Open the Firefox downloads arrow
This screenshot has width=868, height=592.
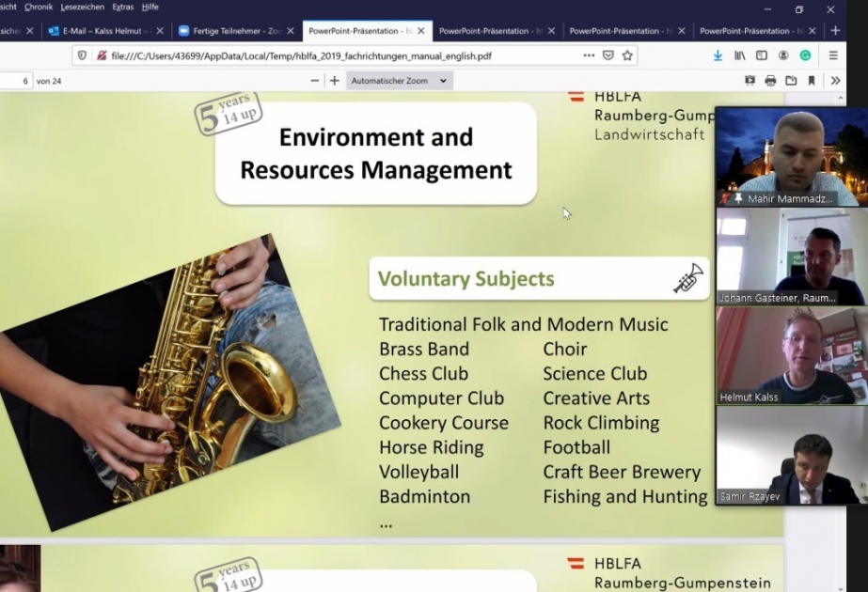click(718, 55)
